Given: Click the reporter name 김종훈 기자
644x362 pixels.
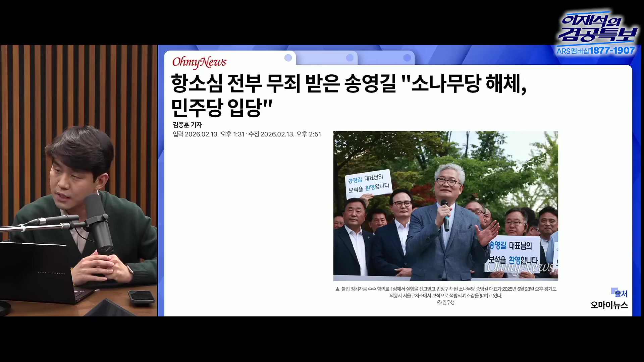Looking at the screenshot, I should tap(187, 125).
